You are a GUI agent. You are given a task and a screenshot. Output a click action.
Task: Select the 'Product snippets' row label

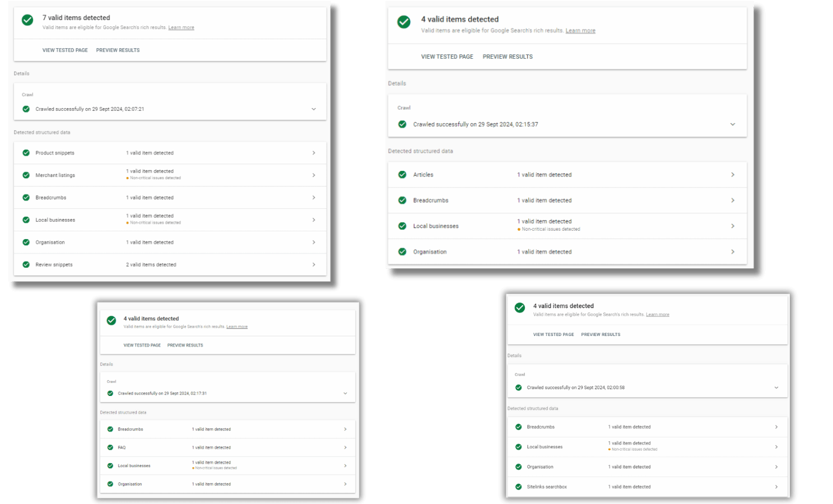point(55,153)
